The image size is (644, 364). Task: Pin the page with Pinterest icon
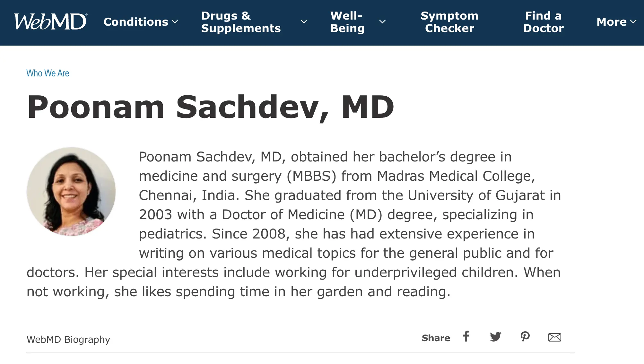[525, 337]
